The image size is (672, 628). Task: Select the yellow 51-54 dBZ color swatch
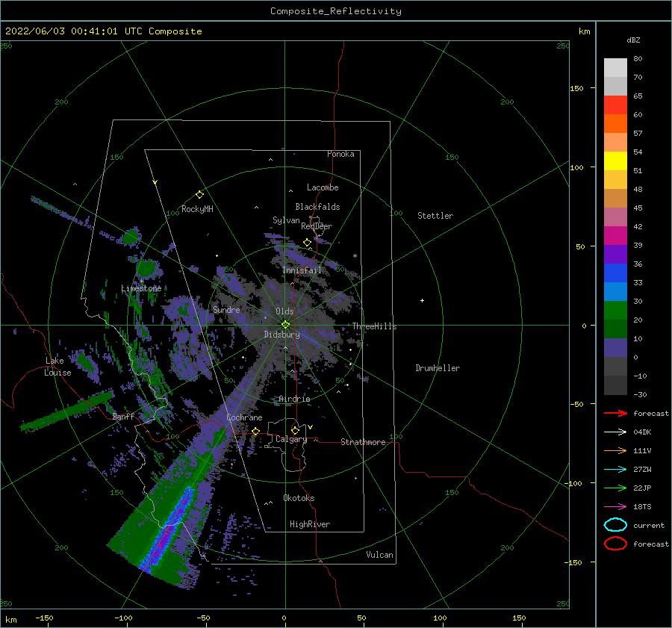[615, 161]
